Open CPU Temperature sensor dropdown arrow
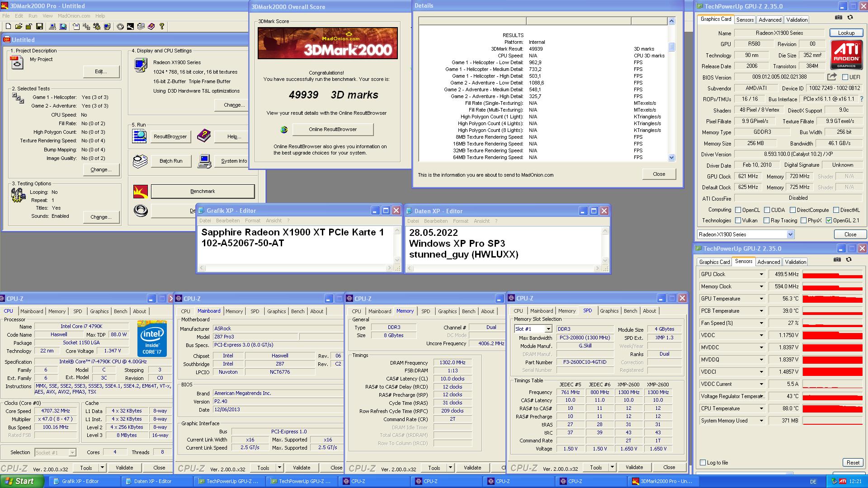 (761, 408)
